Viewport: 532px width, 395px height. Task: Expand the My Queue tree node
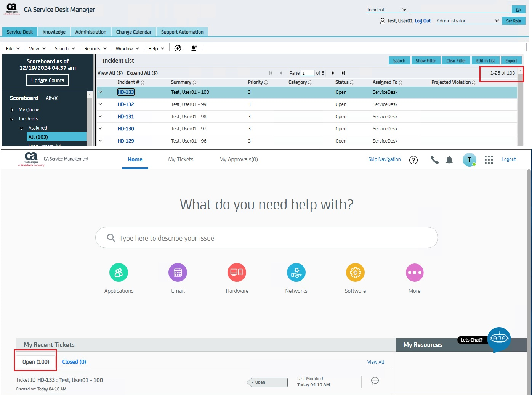[x=12, y=110]
